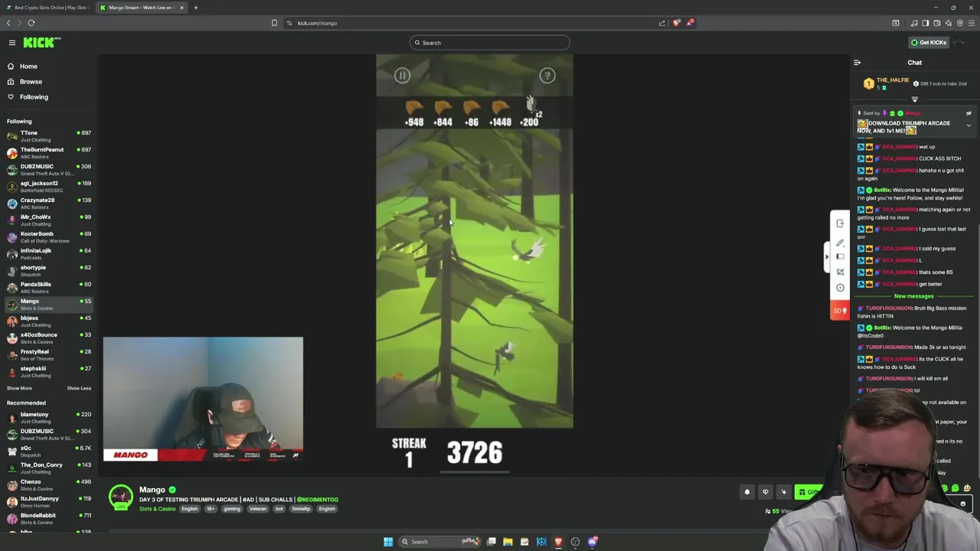Screen dimensions: 980x551
Task: Open Discord from taskbar
Action: 592,542
